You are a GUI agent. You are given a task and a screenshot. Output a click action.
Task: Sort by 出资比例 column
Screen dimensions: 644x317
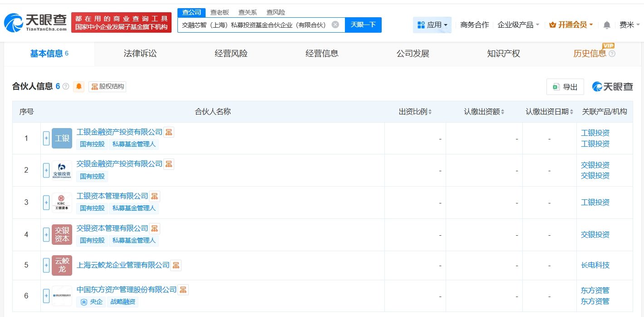pyautogui.click(x=415, y=112)
